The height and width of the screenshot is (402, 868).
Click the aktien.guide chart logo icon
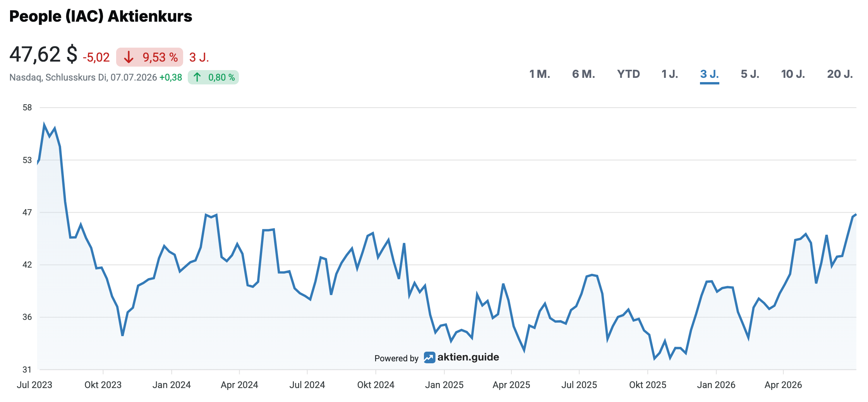tap(429, 357)
